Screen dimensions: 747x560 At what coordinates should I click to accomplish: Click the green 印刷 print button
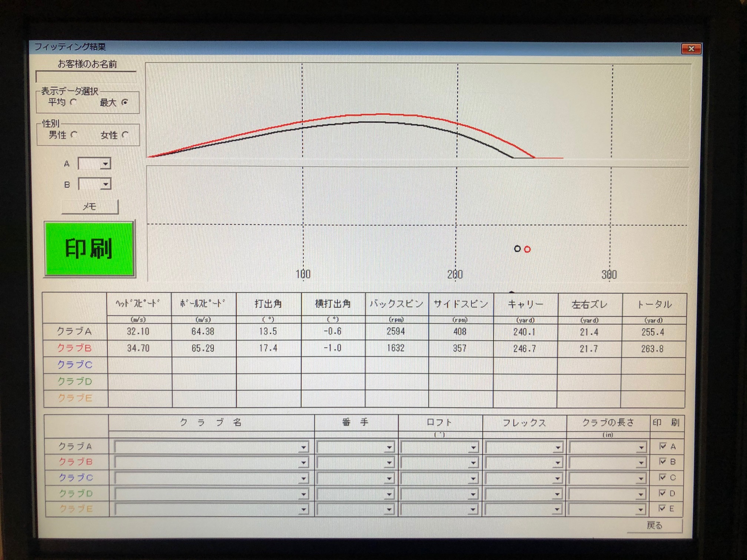[x=89, y=249]
